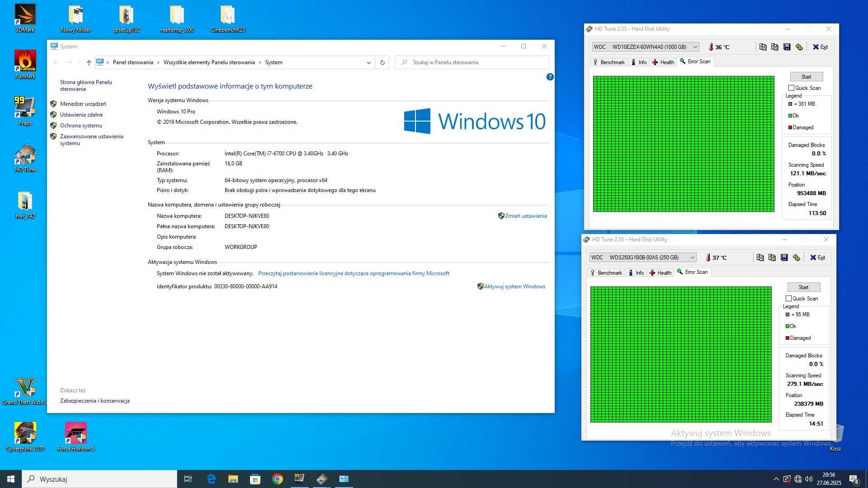
Task: Select the HD Tune desktop shortcut
Action: coord(25,158)
